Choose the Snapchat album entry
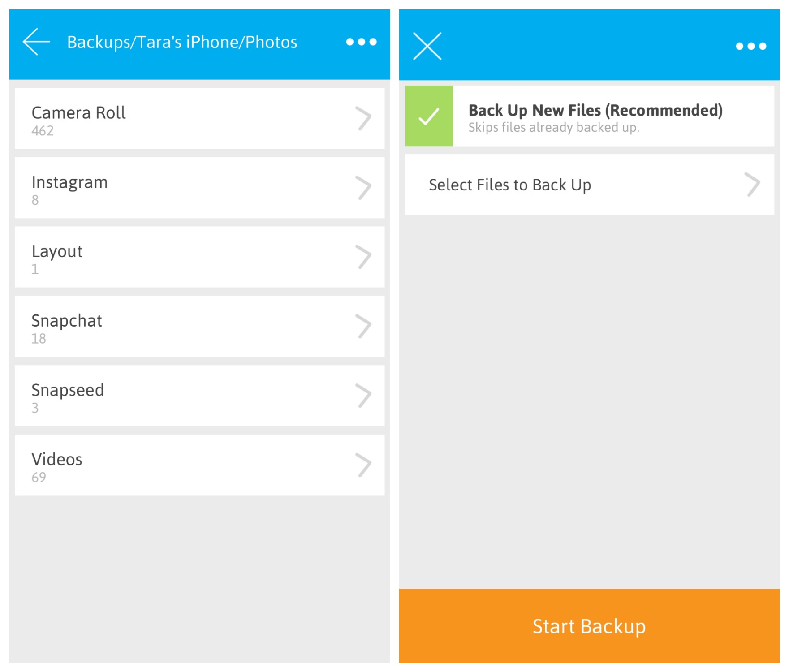The image size is (789, 672). click(67, 321)
